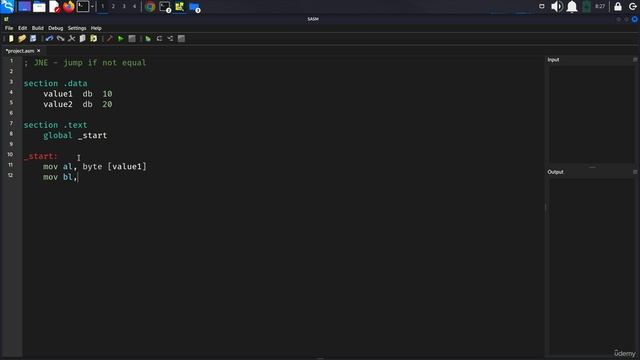Switch to the SASM taskbar entry

pos(180,7)
